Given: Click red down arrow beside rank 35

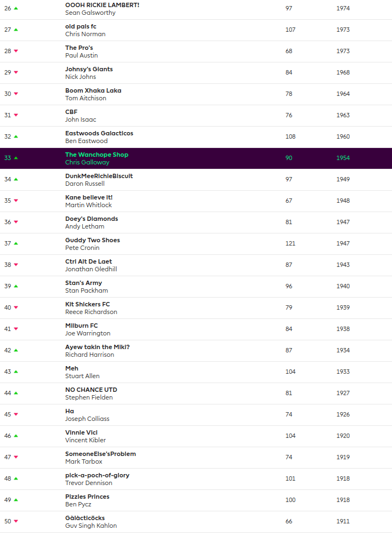Looking at the screenshot, I should [16, 201].
